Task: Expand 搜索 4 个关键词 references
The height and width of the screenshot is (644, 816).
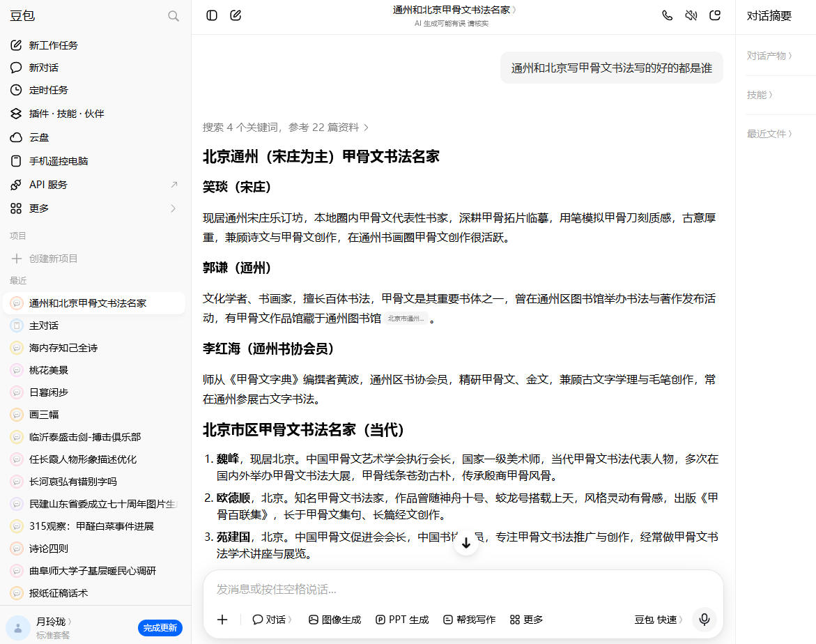Action: coord(286,128)
